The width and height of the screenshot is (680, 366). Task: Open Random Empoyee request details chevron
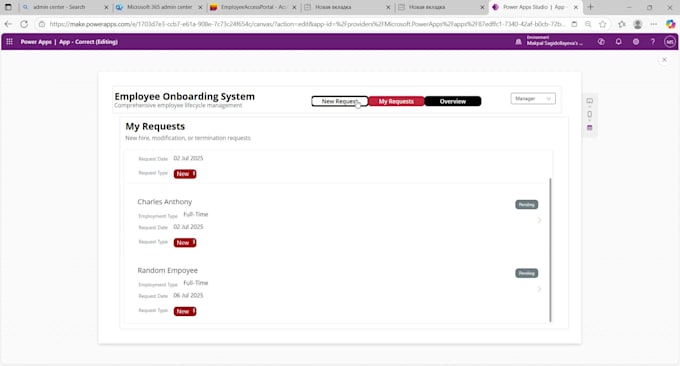(x=539, y=289)
